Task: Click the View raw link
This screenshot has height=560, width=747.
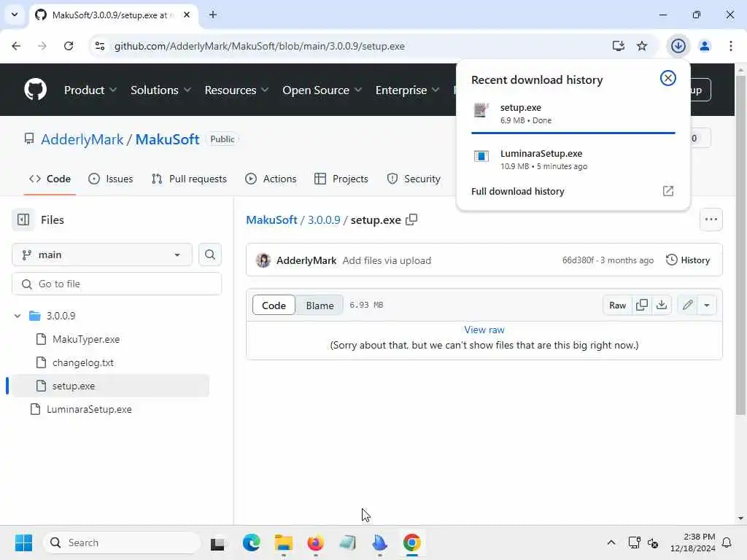Action: tap(484, 330)
